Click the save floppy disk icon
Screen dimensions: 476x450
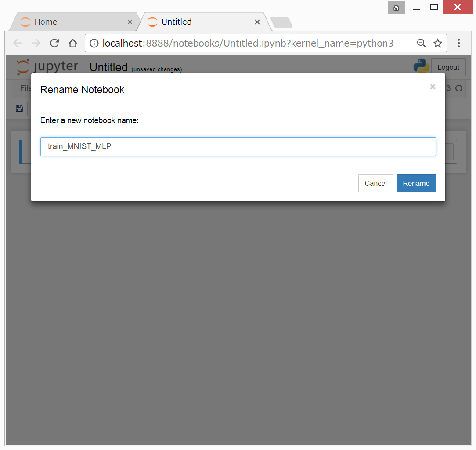click(19, 109)
